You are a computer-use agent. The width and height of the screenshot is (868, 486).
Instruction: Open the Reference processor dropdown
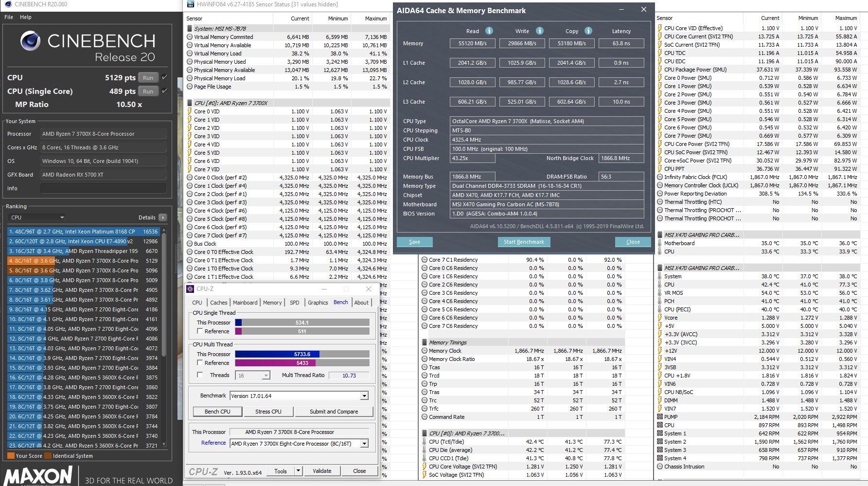coord(364,444)
